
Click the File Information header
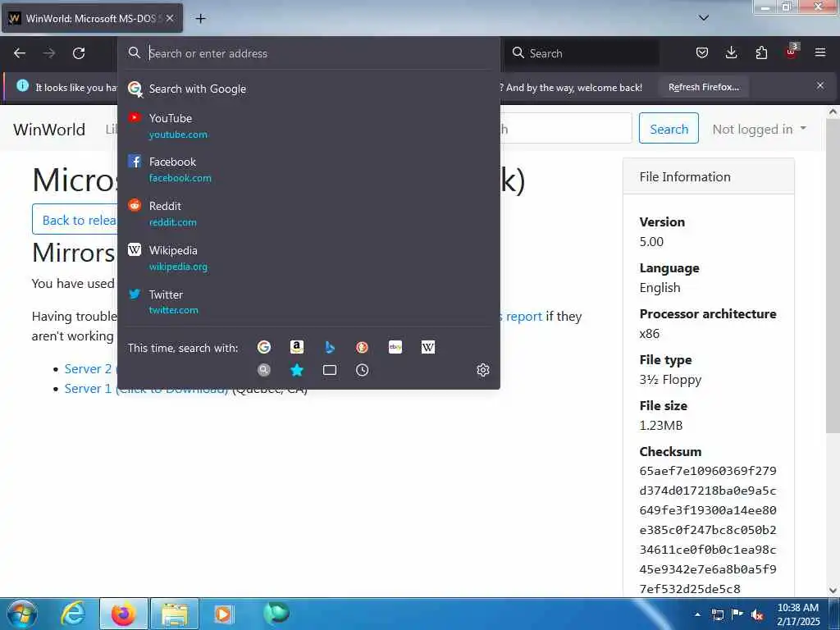[708, 177]
